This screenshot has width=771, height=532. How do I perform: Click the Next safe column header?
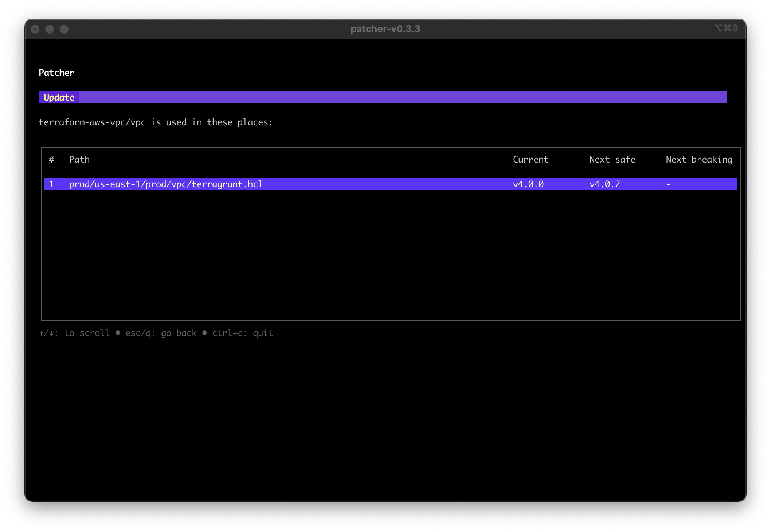tap(612, 159)
